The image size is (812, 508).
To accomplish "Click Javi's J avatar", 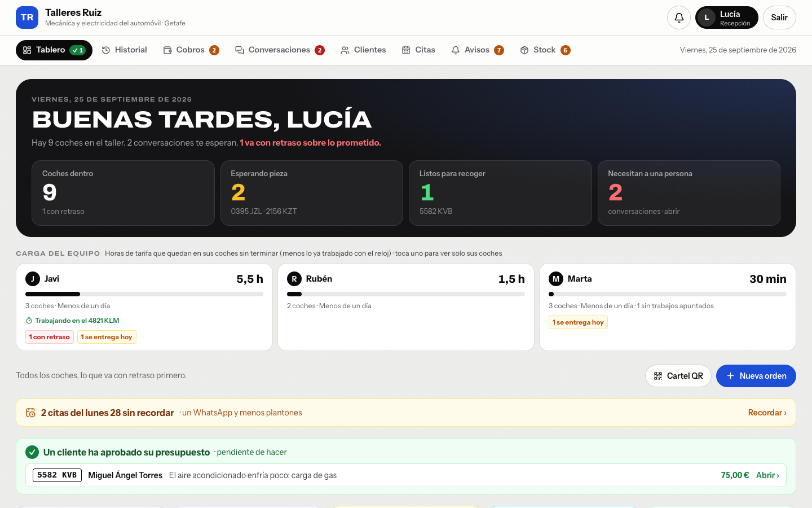I will (x=33, y=279).
